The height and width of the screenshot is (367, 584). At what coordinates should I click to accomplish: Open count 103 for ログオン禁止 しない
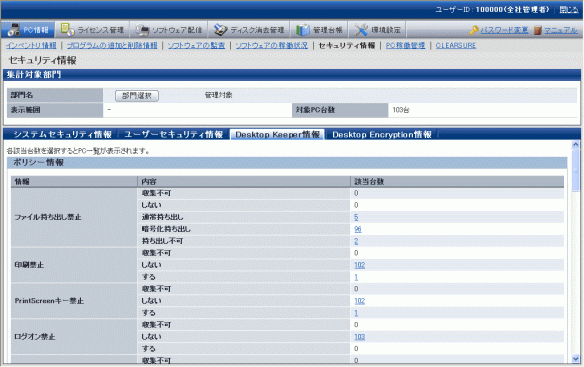point(359,336)
